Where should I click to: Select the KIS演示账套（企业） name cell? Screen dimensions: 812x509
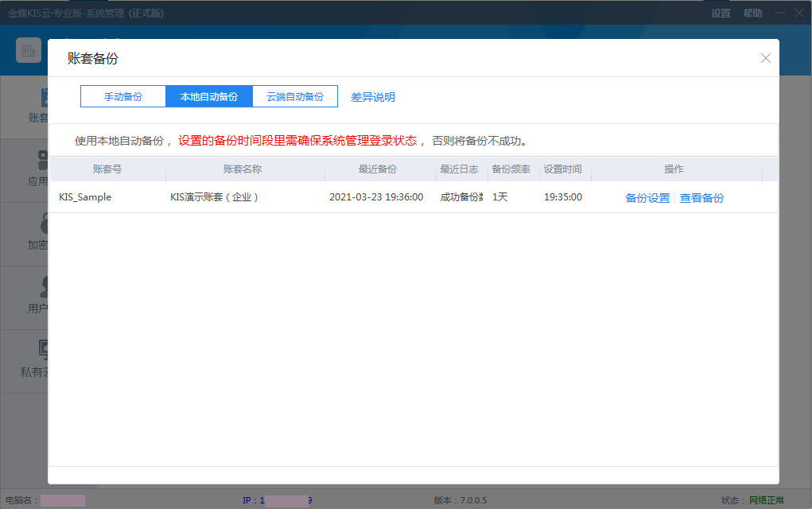(x=215, y=197)
